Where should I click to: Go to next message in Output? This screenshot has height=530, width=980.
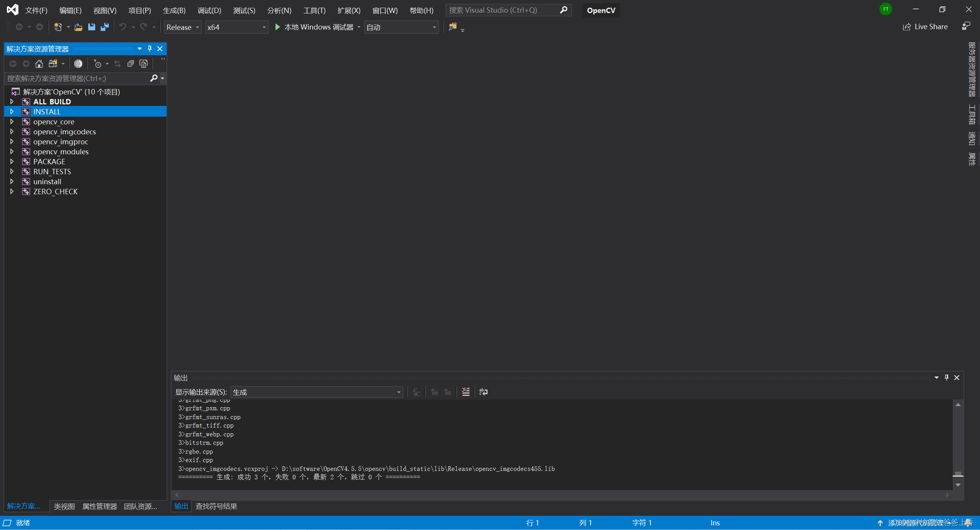[447, 392]
